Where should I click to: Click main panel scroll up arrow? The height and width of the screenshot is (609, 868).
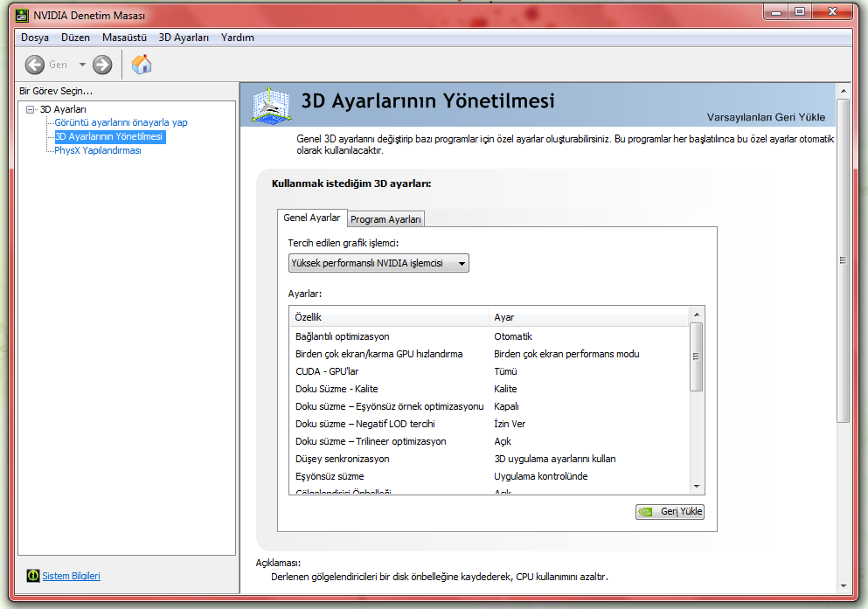pyautogui.click(x=844, y=91)
